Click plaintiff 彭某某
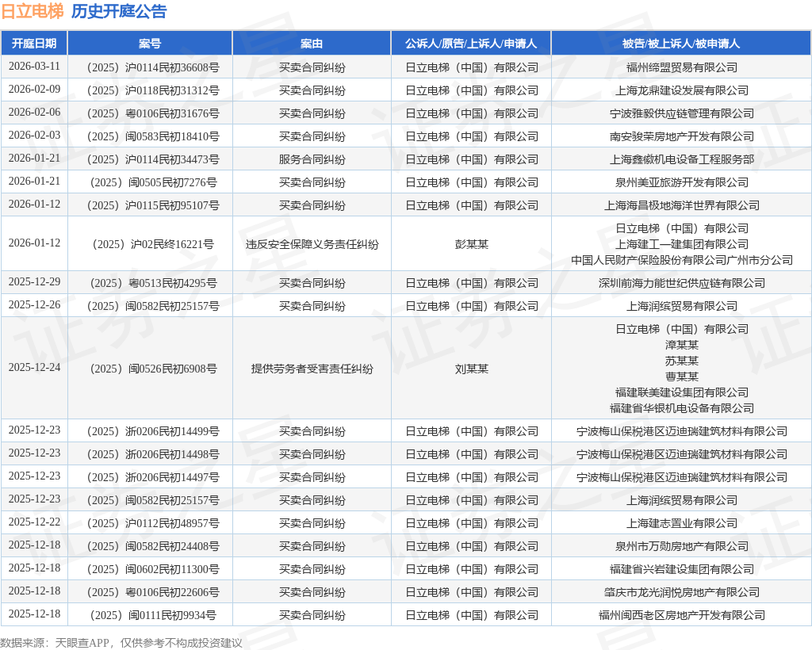Viewport: 812px width, 650px height. (471, 244)
